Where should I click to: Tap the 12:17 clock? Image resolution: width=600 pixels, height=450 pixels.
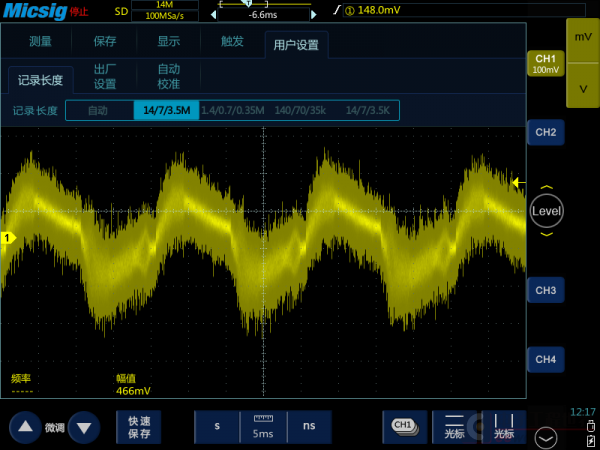pyautogui.click(x=582, y=412)
